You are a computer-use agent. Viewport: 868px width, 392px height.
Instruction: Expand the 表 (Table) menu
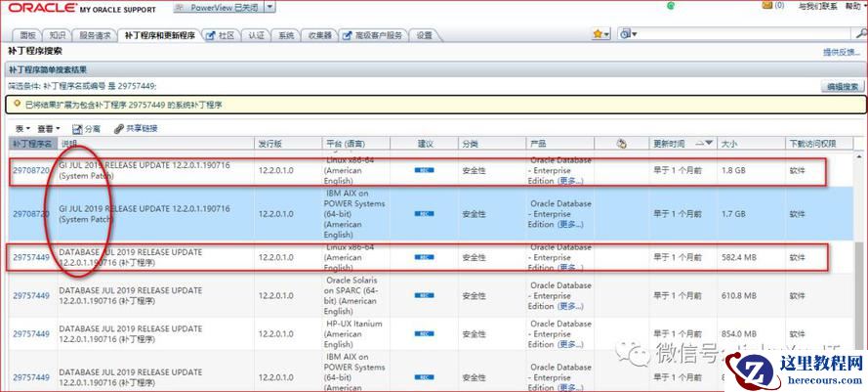[21, 128]
